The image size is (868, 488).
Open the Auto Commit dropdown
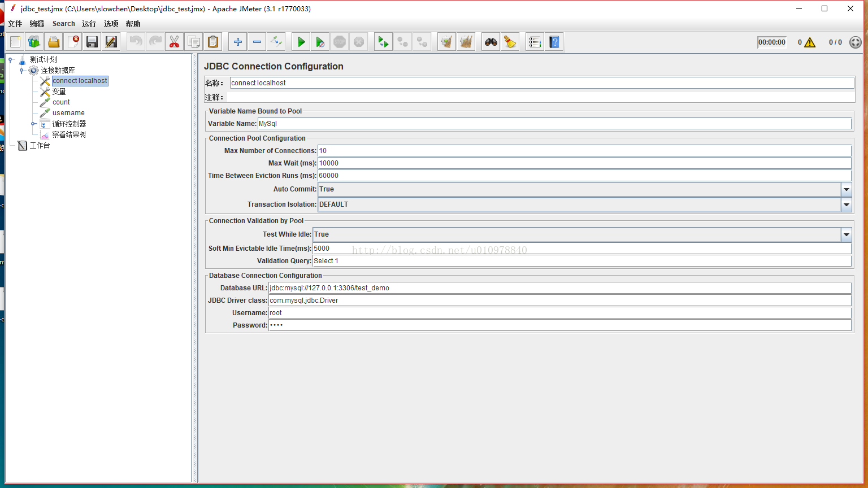(x=847, y=189)
